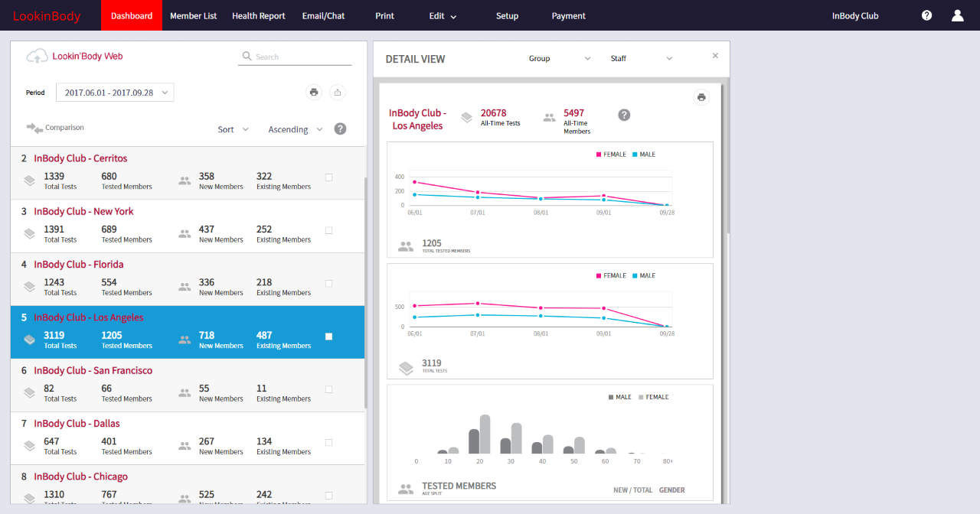Enable the InBody Club - Dallas checkbox

[x=328, y=442]
